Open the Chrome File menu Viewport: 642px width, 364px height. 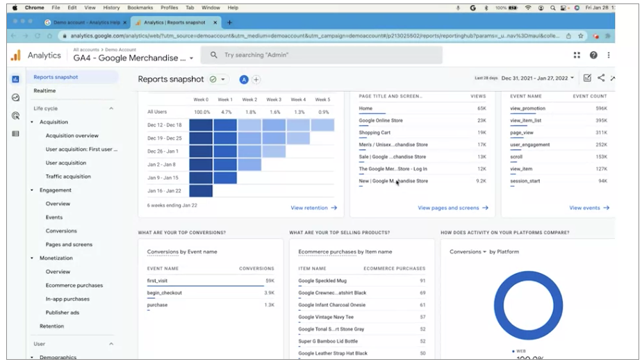click(56, 8)
